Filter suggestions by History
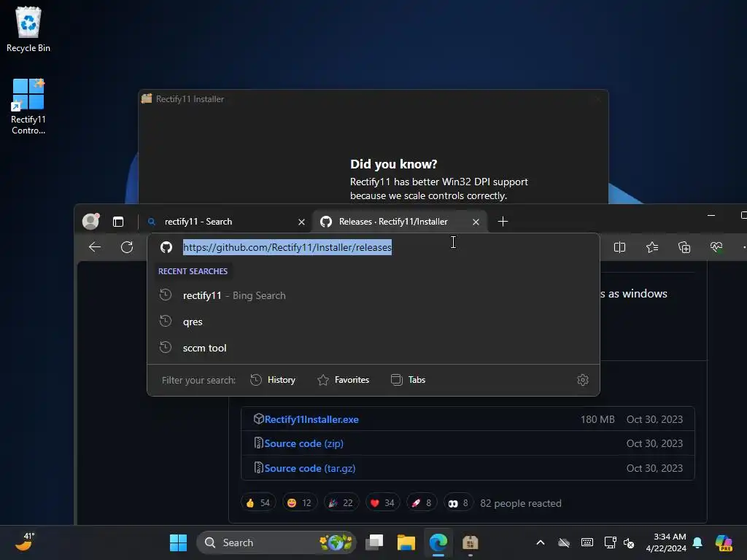747x560 pixels. pyautogui.click(x=273, y=379)
